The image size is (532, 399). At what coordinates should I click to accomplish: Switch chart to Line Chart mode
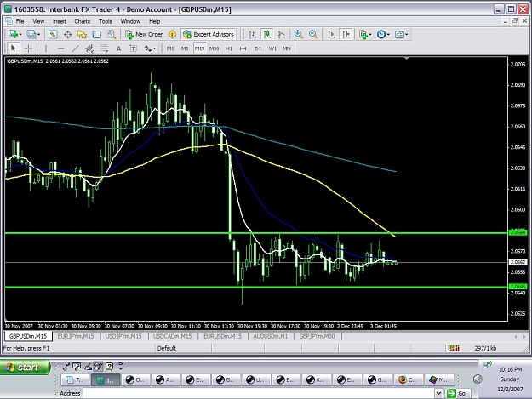[282, 34]
